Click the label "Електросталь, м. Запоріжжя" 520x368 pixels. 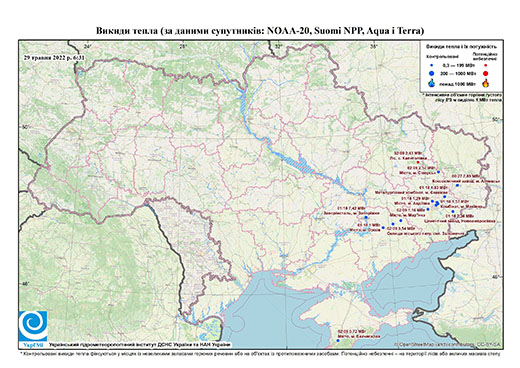351,213
